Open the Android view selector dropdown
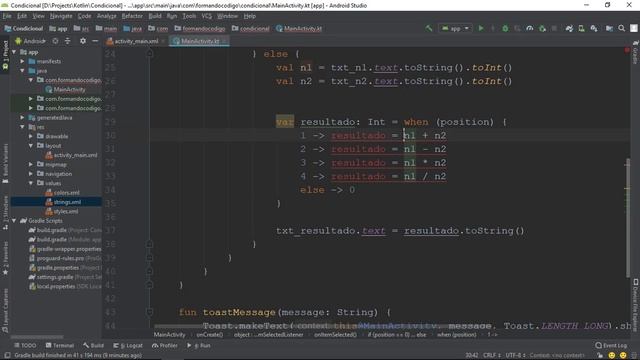 [31, 41]
